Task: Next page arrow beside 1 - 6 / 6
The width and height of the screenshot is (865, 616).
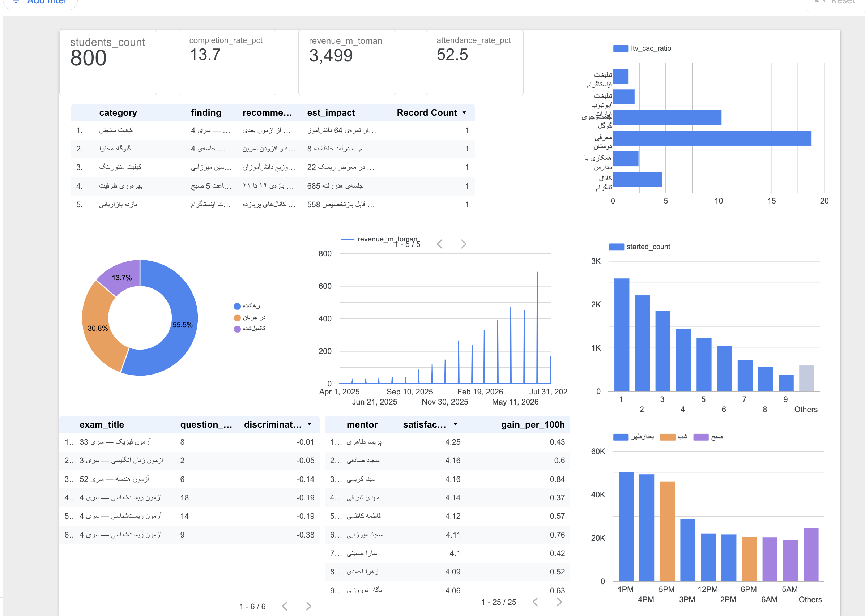Action: pyautogui.click(x=309, y=606)
